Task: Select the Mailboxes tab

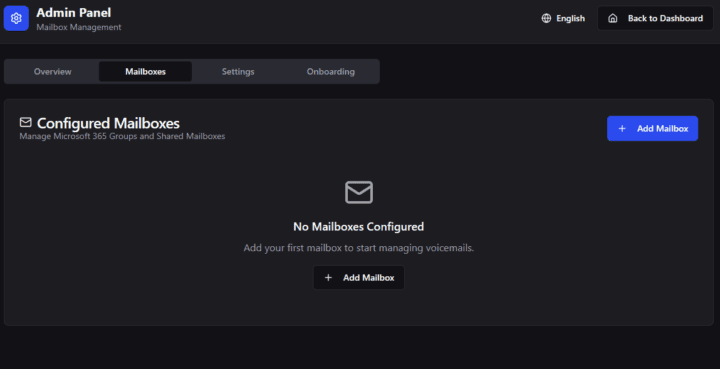Action: coord(146,72)
